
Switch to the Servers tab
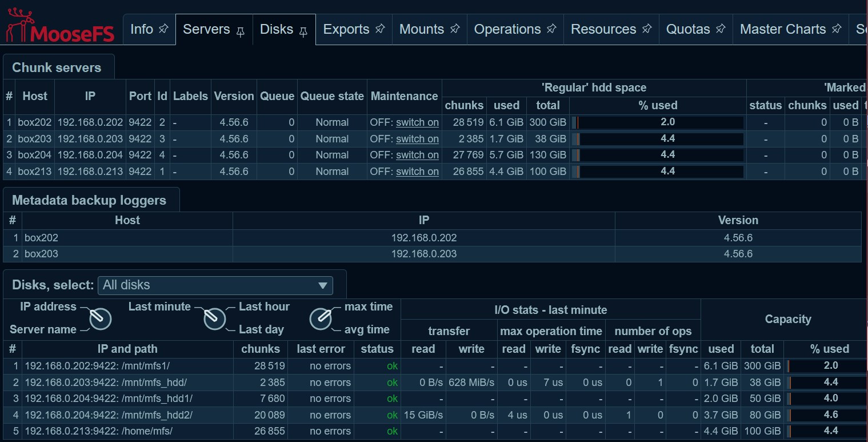(206, 29)
